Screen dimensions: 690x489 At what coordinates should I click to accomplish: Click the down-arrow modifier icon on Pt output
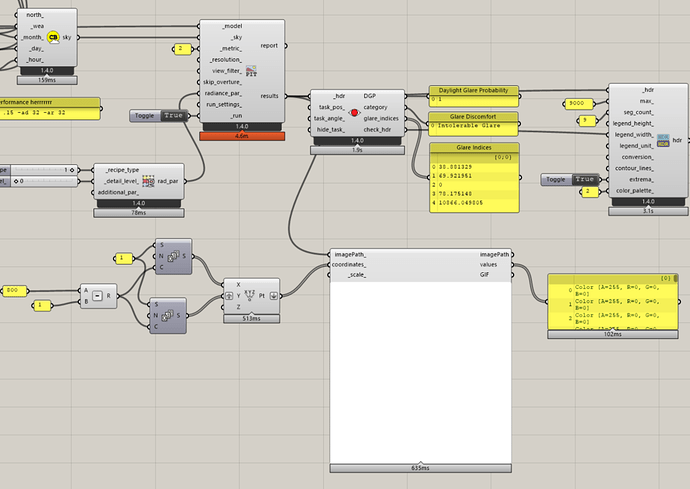coord(273,296)
